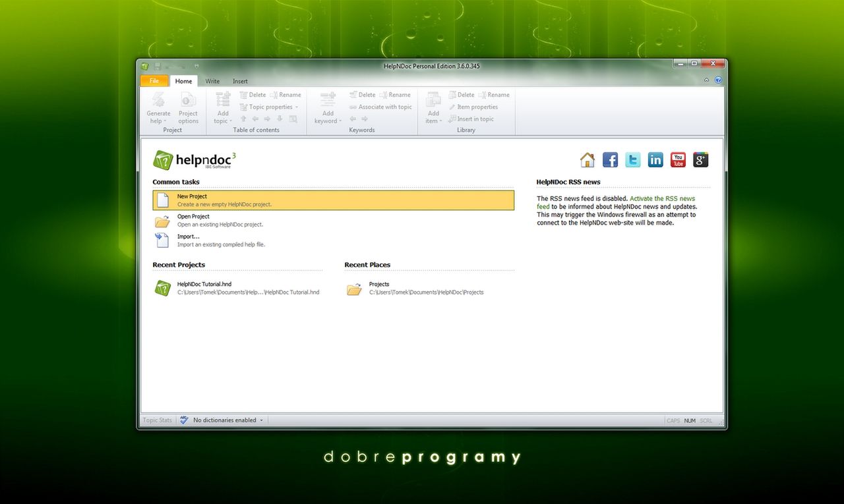Click Delete in the Library group
This screenshot has height=504, width=844.
click(x=461, y=95)
